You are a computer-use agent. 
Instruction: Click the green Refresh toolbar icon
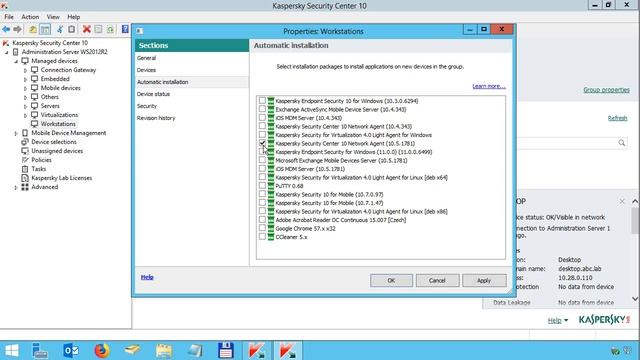pyautogui.click(x=110, y=29)
